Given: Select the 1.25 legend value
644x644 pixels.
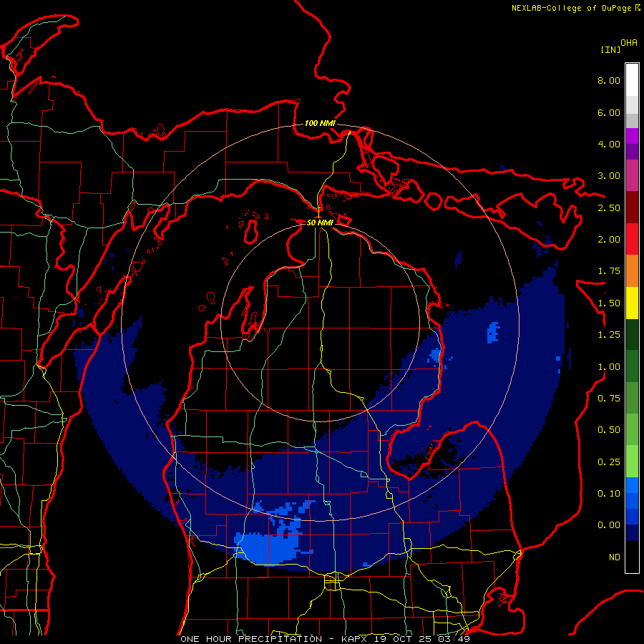Looking at the screenshot, I should tap(609, 335).
